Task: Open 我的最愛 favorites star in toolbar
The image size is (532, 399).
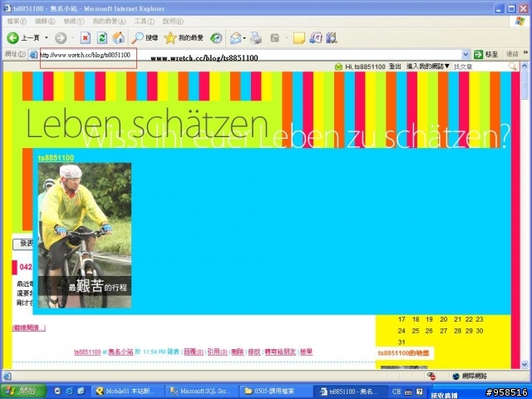Action: coord(184,37)
